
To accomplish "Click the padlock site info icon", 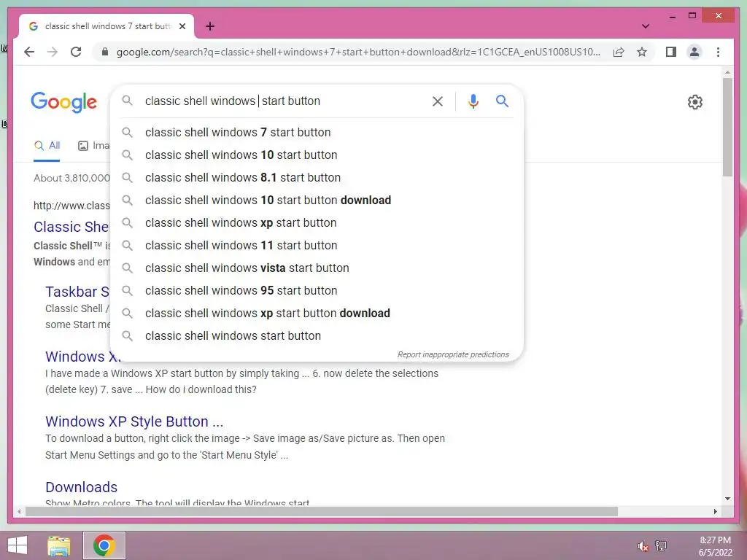I will click(105, 52).
